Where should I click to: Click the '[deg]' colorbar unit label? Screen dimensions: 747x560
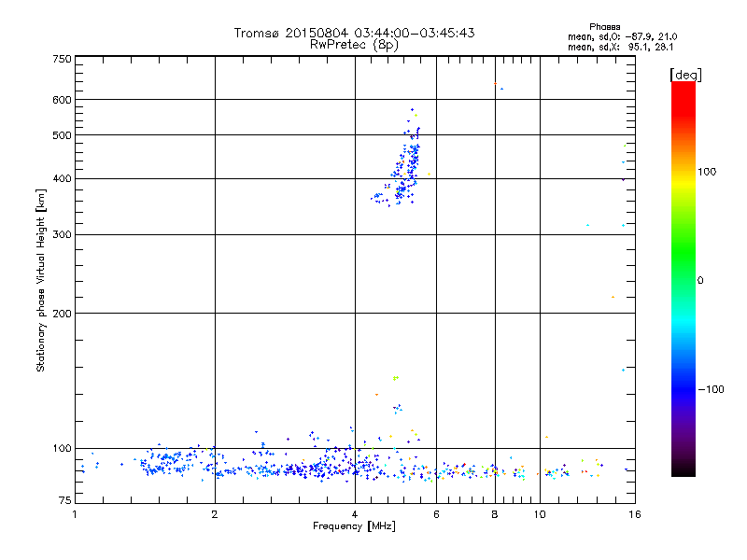point(685,75)
